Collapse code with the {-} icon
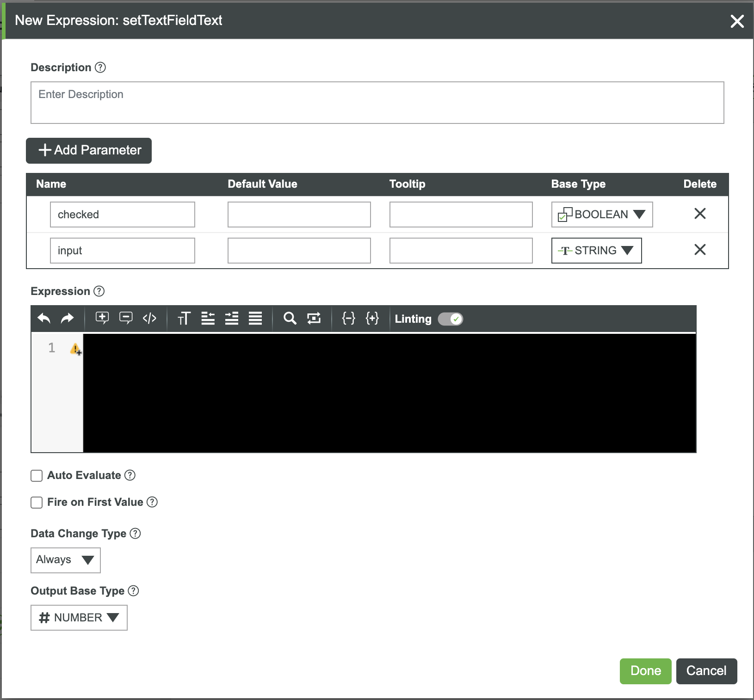This screenshot has height=700, width=754. 349,318
